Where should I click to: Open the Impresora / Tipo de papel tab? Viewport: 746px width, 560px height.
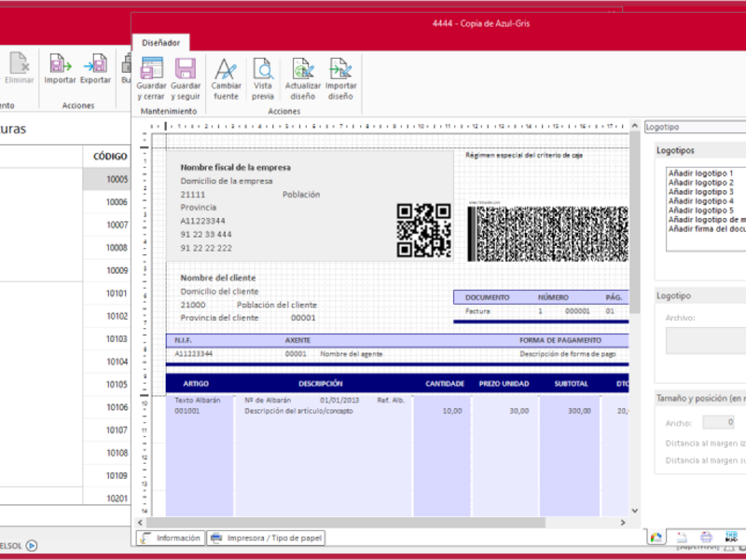[x=265, y=538]
